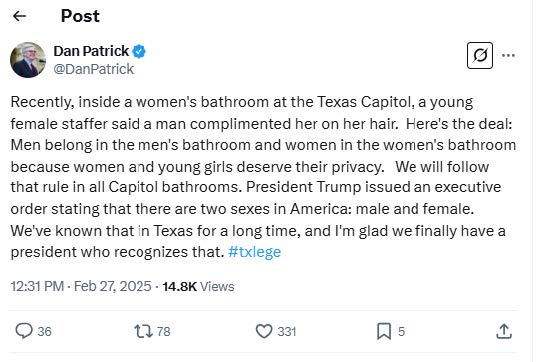
Task: Repost using the arrows icon
Action: click(143, 331)
